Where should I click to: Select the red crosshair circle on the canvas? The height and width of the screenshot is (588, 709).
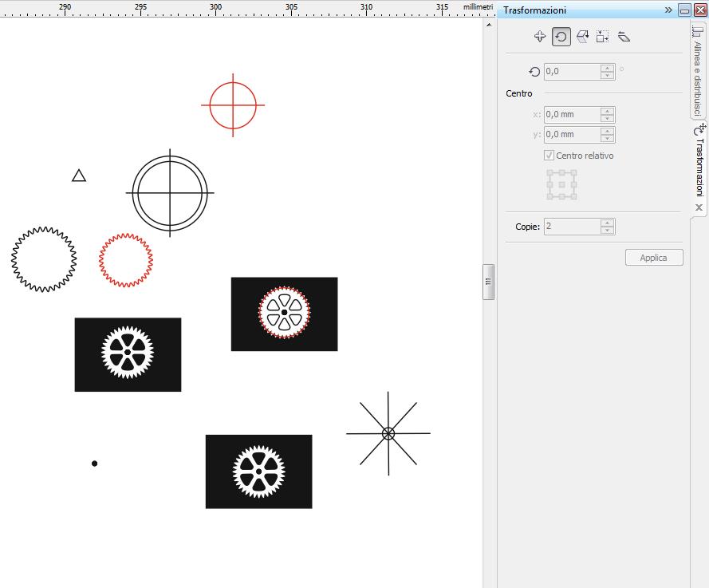tap(233, 105)
